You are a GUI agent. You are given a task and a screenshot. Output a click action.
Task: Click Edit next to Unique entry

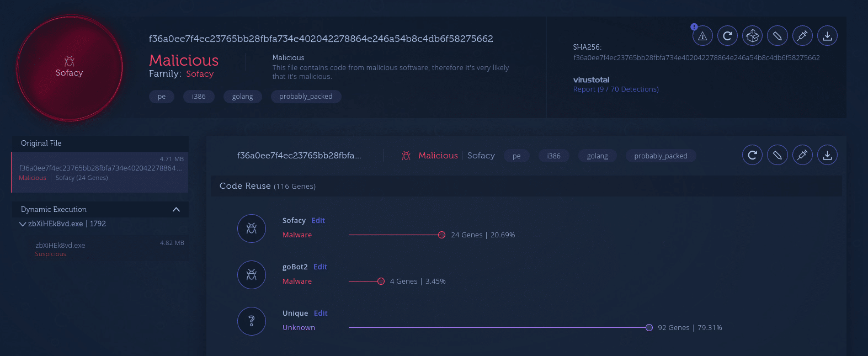coord(321,313)
